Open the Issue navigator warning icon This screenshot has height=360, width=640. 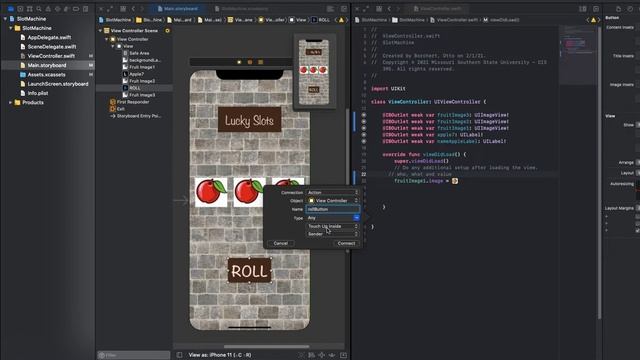click(x=48, y=9)
